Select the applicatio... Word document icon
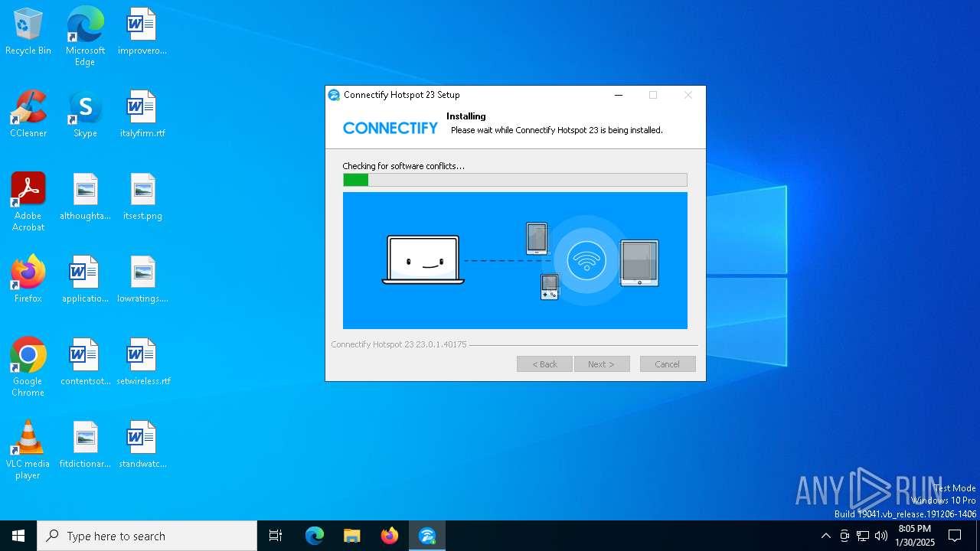 [x=85, y=280]
